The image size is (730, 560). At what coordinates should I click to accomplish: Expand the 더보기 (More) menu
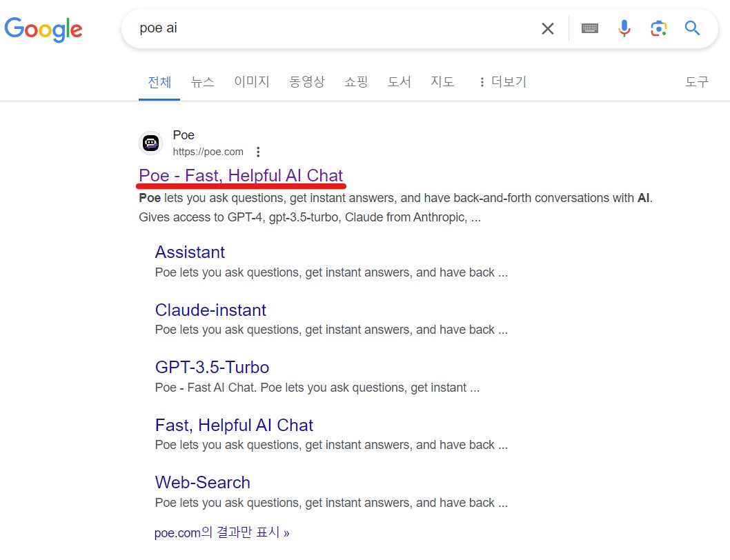[x=503, y=82]
